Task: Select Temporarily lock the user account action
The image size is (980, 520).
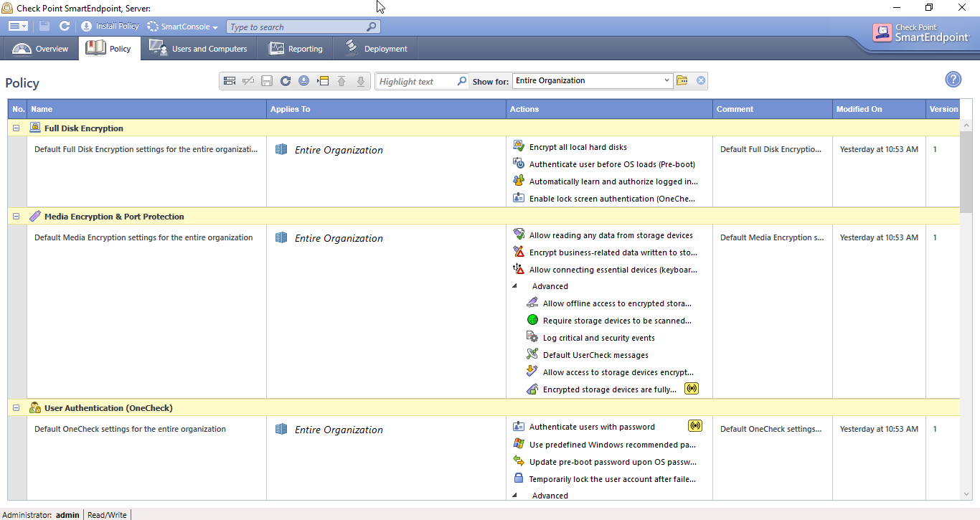Action: click(x=613, y=479)
